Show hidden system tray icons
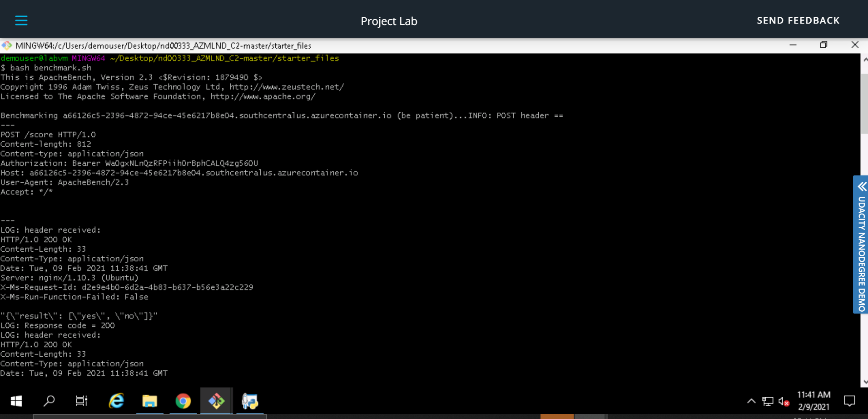The image size is (868, 419). coord(751,401)
